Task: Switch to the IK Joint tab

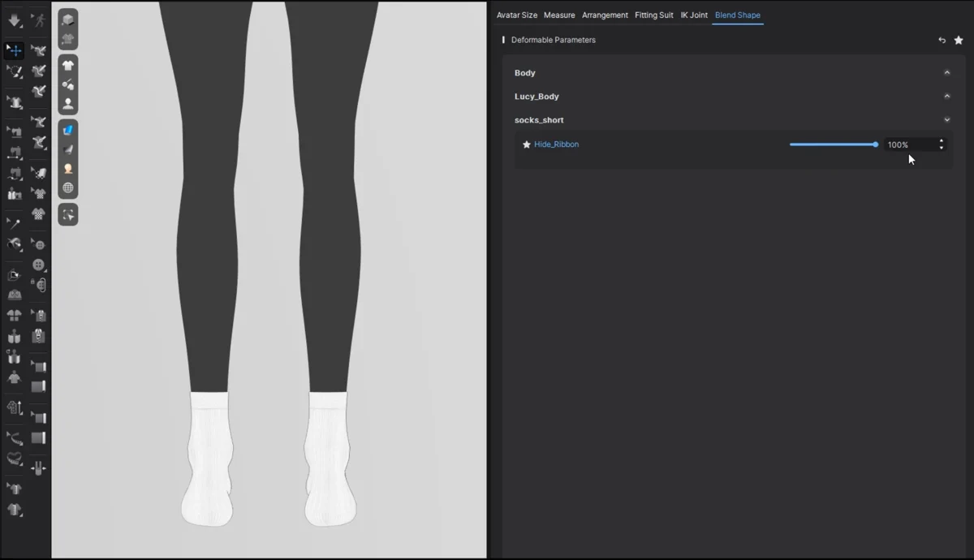Action: click(x=694, y=15)
